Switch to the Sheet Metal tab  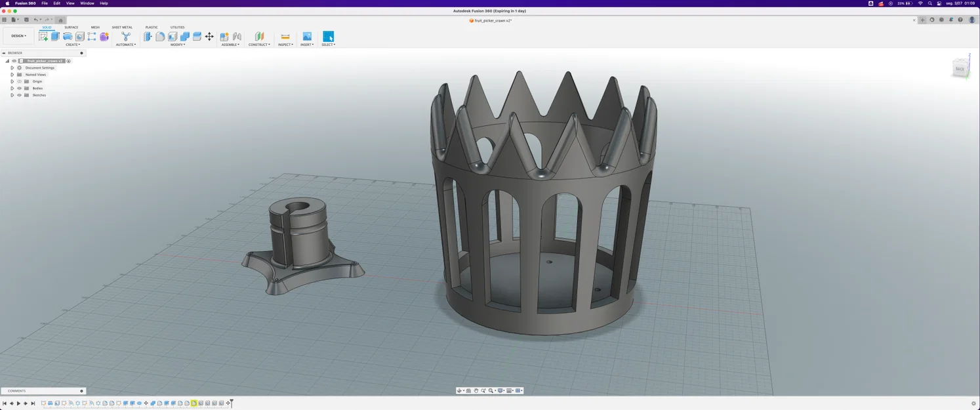[122, 28]
